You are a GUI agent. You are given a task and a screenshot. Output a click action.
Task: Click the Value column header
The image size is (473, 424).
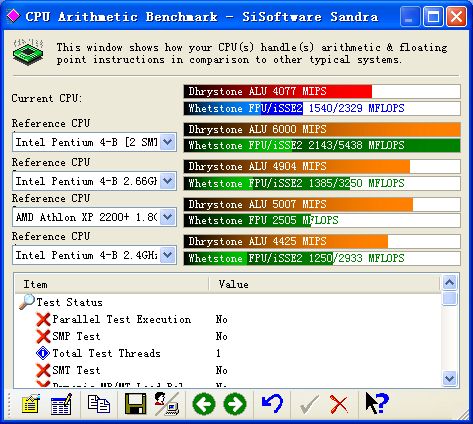click(325, 284)
